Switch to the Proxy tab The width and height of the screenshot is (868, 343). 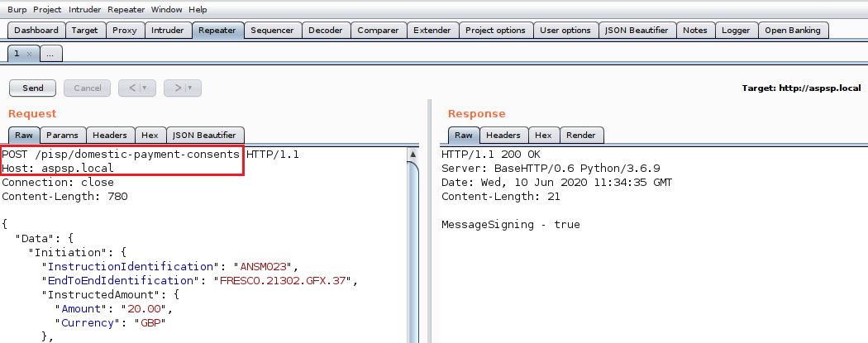tap(125, 31)
